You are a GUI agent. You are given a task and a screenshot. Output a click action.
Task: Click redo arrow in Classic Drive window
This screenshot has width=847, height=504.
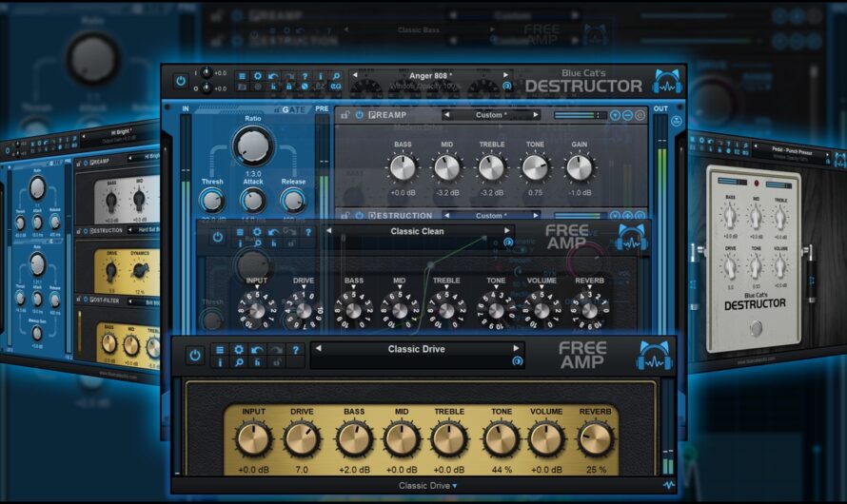click(276, 350)
